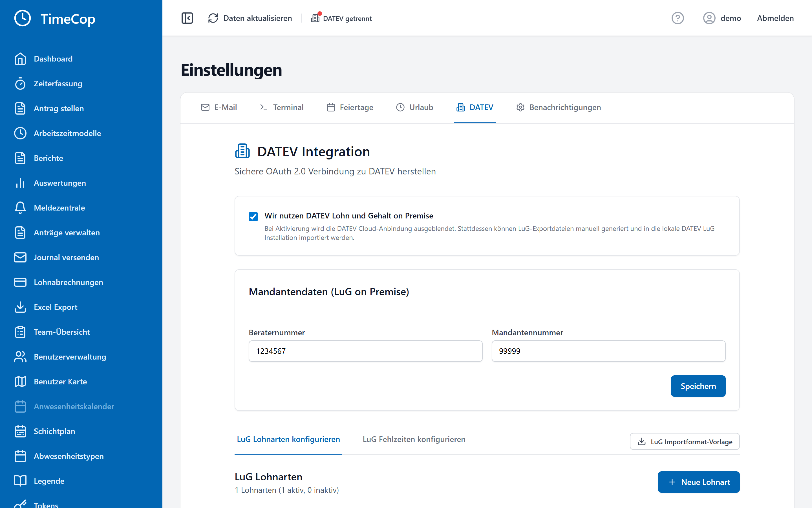Switch to the E-Mail settings tab
This screenshot has width=812, height=508.
(x=219, y=107)
